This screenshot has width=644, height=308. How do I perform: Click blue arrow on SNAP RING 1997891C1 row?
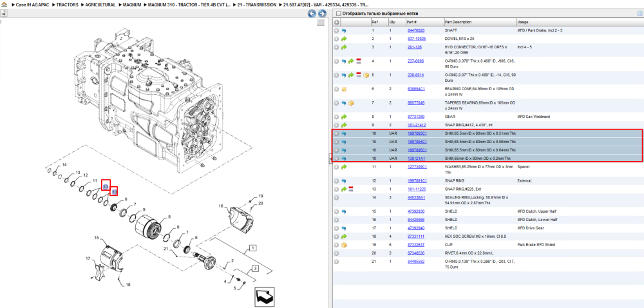click(344, 180)
